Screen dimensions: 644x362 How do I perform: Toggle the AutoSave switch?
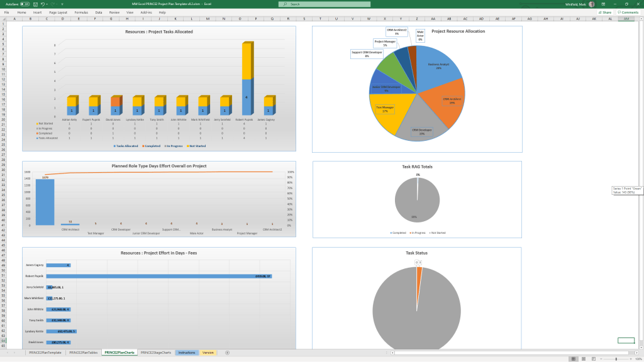(x=25, y=4)
